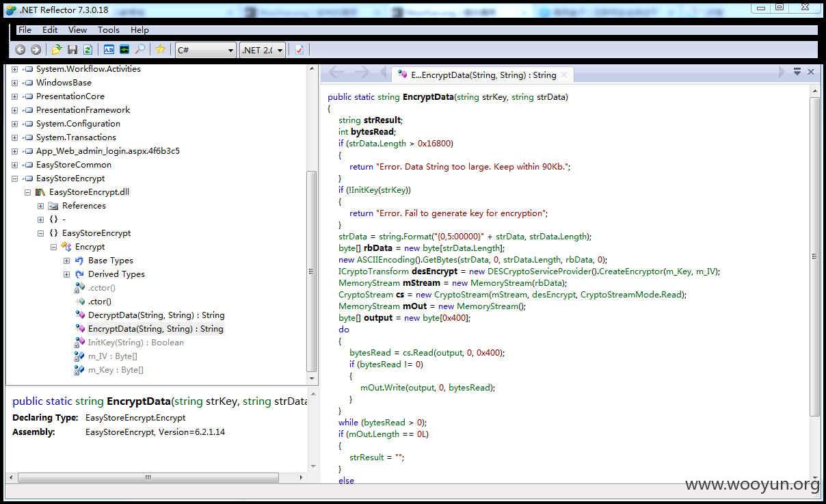Select EncryptData(String, String) method in tree
This screenshot has width=826, height=504.
click(155, 329)
